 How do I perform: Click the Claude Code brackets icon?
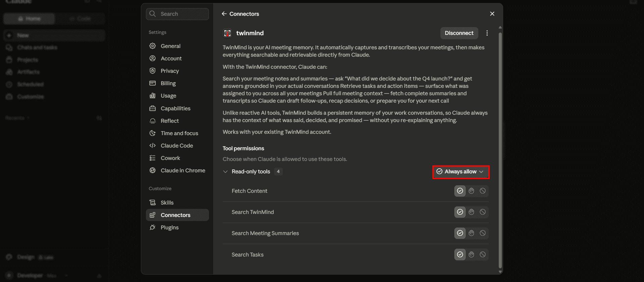point(153,146)
